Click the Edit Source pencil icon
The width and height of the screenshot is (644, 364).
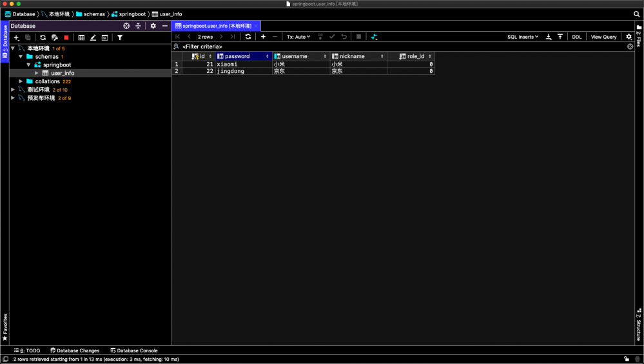[93, 37]
